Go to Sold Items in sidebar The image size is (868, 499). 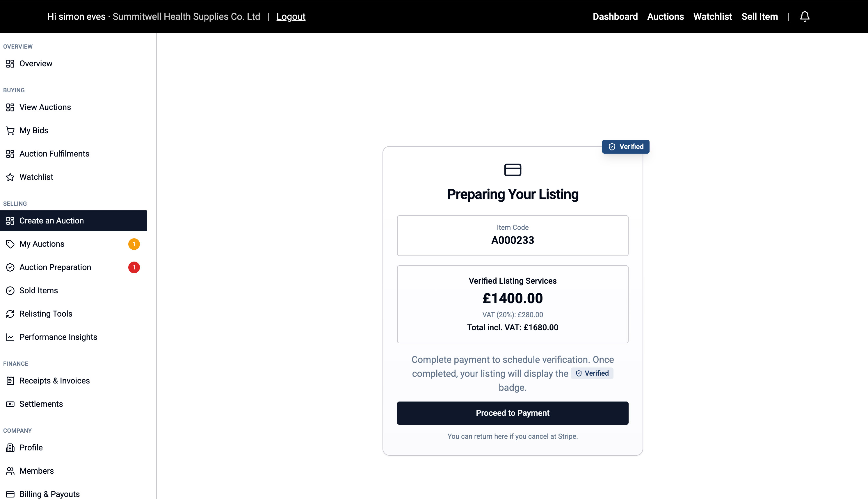(39, 291)
